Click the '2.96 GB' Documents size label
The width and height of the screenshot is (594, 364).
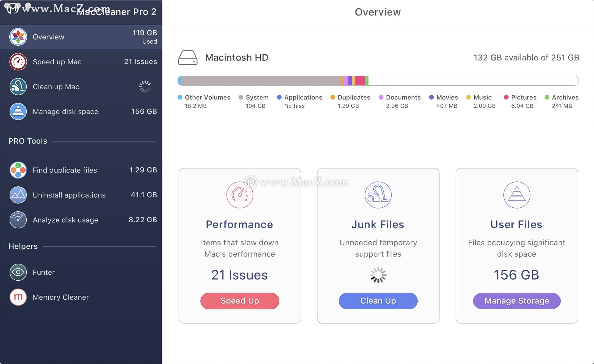pos(397,106)
